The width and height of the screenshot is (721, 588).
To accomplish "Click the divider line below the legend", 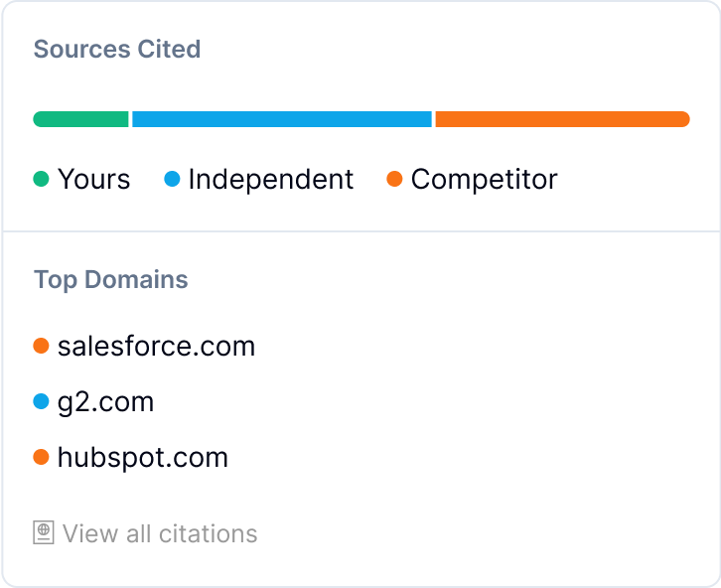I will [x=360, y=231].
